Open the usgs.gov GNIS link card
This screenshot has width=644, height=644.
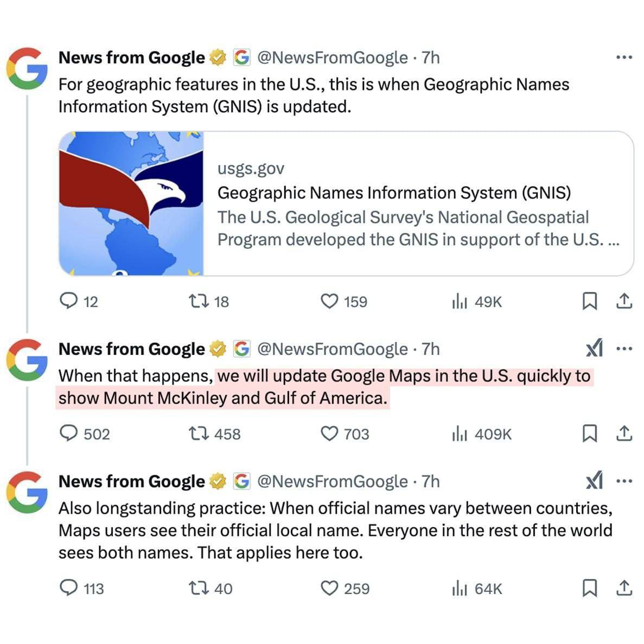point(418,204)
